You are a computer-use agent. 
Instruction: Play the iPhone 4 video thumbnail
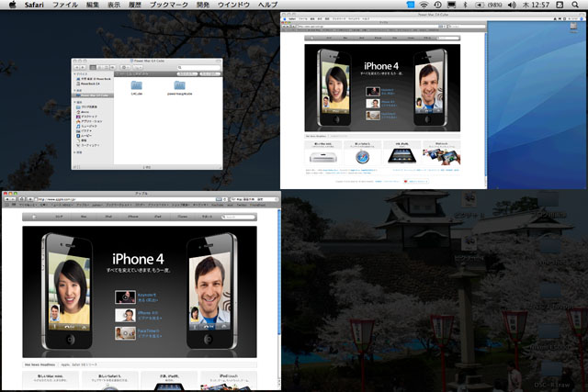pyautogui.click(x=125, y=315)
